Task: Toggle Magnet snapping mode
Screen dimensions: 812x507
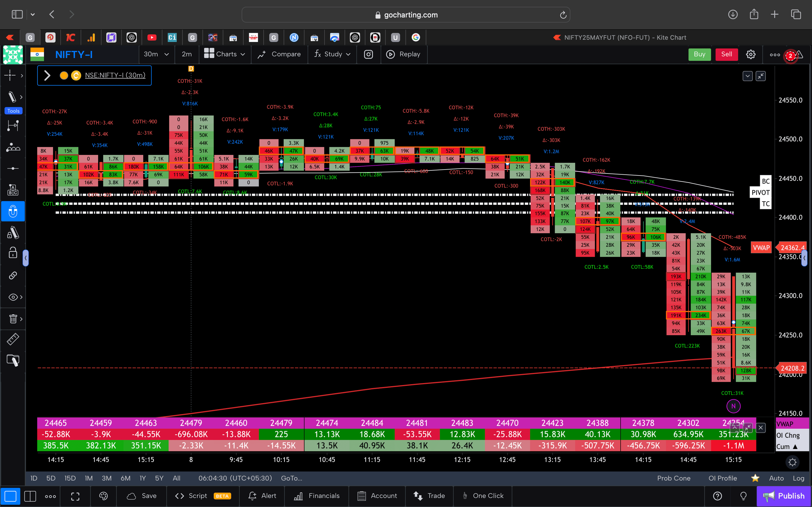Action: (x=13, y=211)
